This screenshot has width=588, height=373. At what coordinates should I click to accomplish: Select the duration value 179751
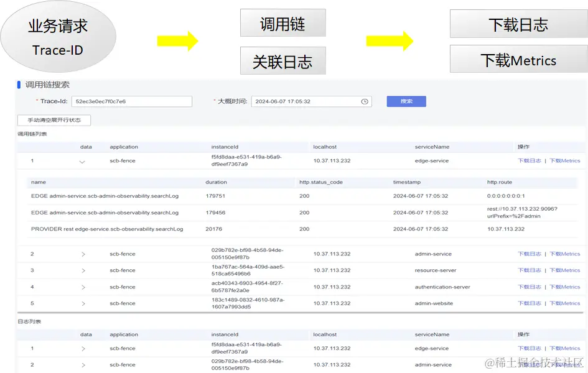(215, 196)
